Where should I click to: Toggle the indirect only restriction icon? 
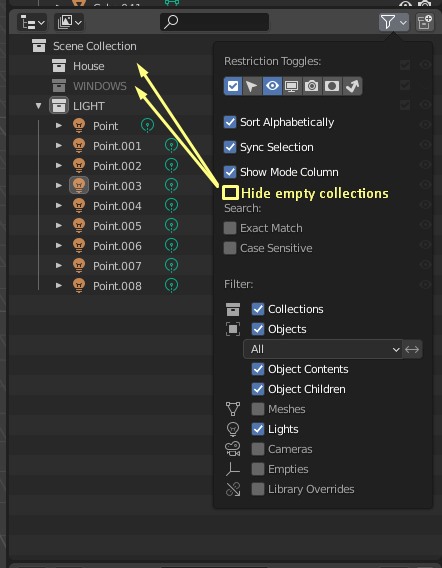(352, 86)
